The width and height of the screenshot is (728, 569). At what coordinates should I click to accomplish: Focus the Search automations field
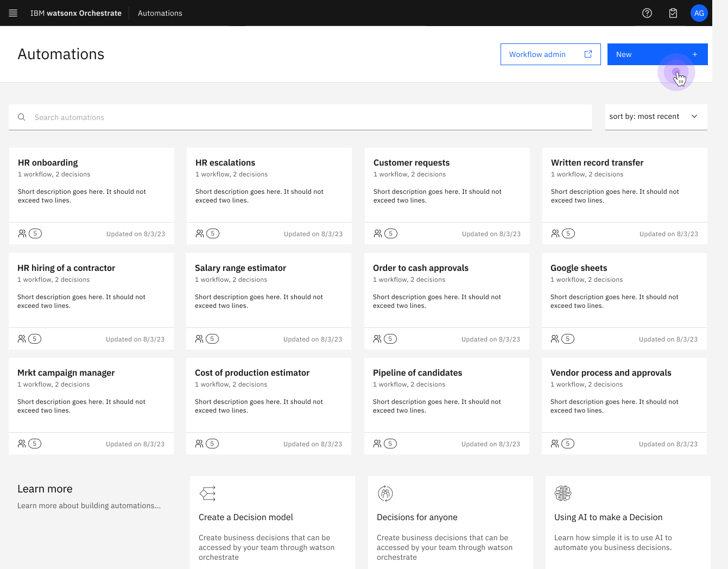tap(300, 117)
